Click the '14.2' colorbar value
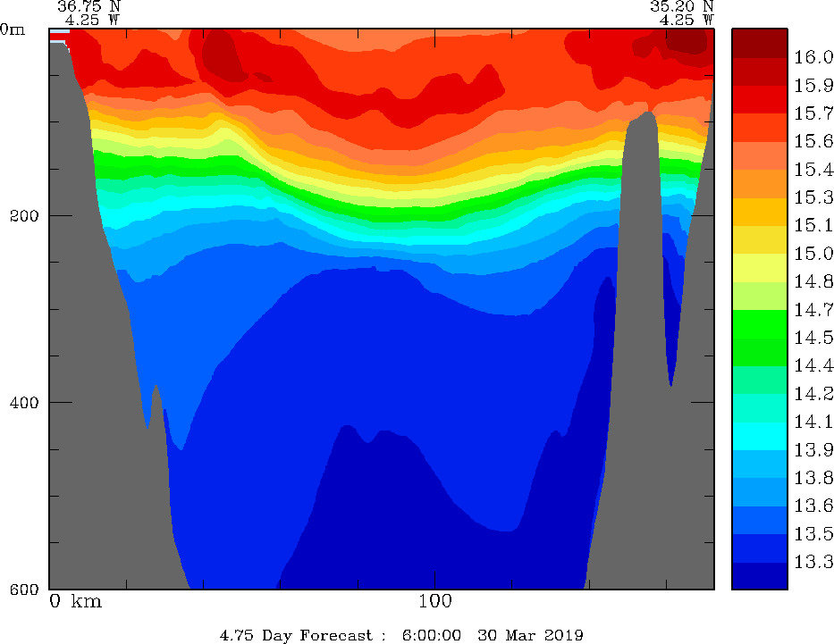834x644 pixels. [x=813, y=394]
